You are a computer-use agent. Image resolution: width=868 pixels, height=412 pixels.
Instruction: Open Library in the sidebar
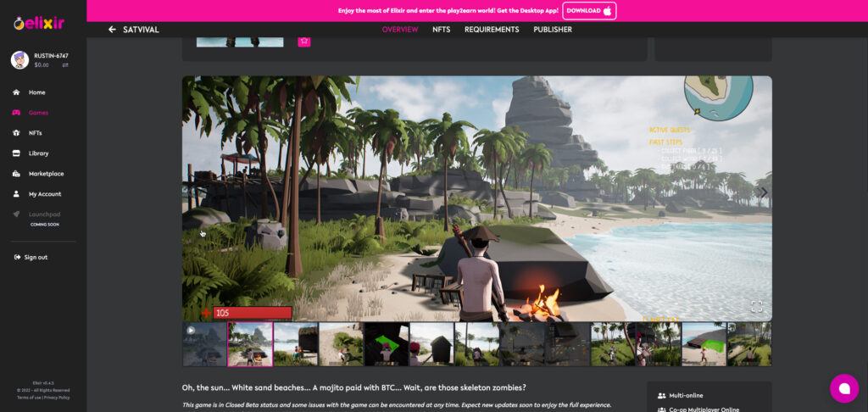coord(39,153)
